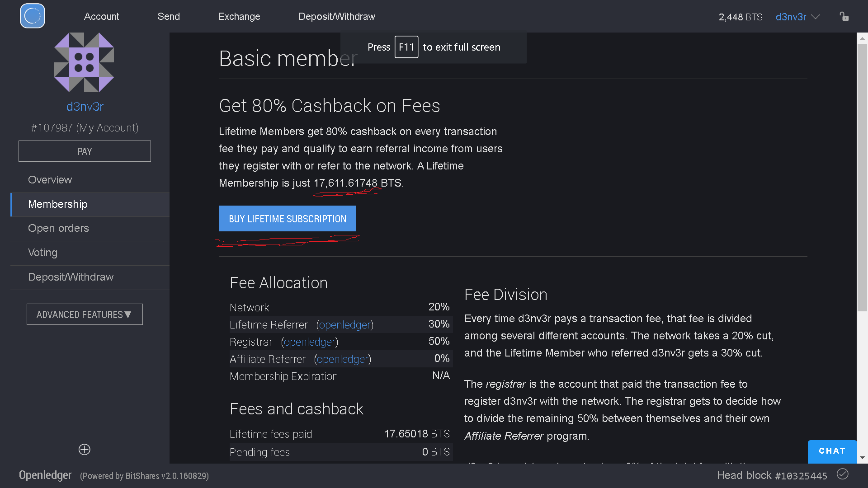Click the Network 20% fee row
Viewport: 868px width, 488px height.
point(340,307)
